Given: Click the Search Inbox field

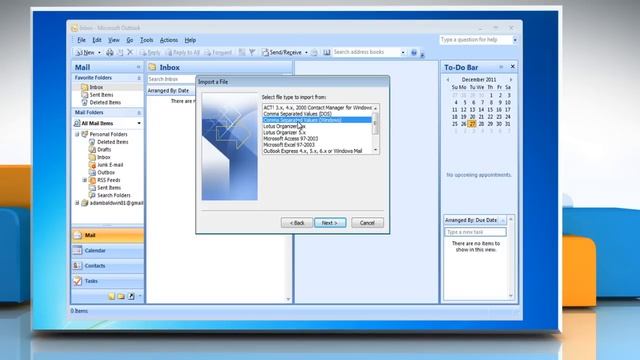Looking at the screenshot, I should (171, 79).
